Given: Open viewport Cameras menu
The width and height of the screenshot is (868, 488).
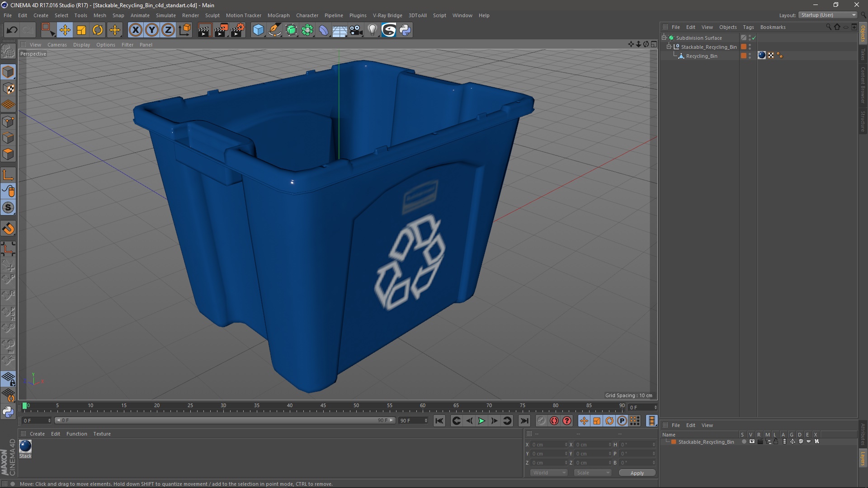Looking at the screenshot, I should (x=57, y=45).
